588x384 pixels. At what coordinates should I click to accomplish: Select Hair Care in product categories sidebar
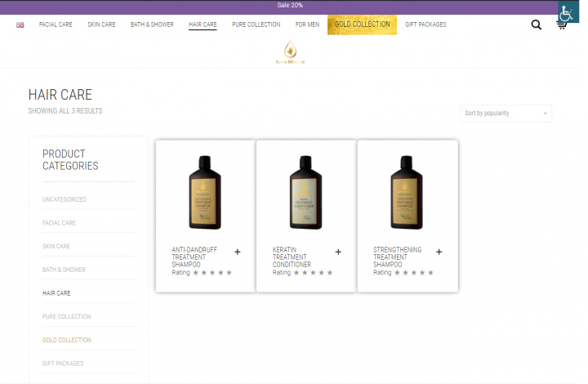click(x=56, y=293)
